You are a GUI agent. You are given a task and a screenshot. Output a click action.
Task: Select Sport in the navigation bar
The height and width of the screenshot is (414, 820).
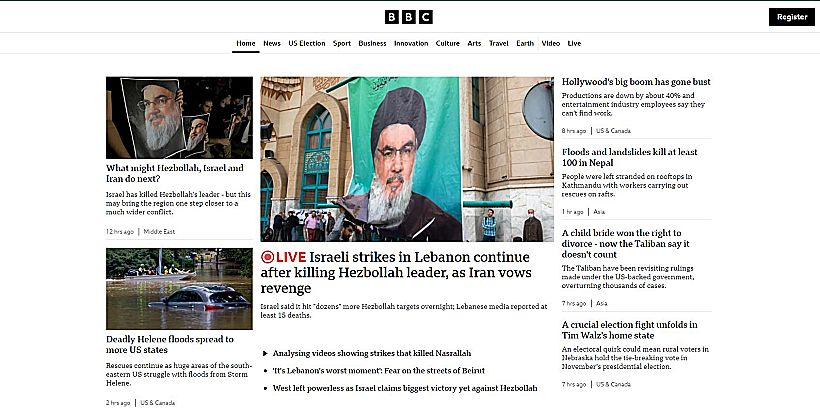pos(342,43)
